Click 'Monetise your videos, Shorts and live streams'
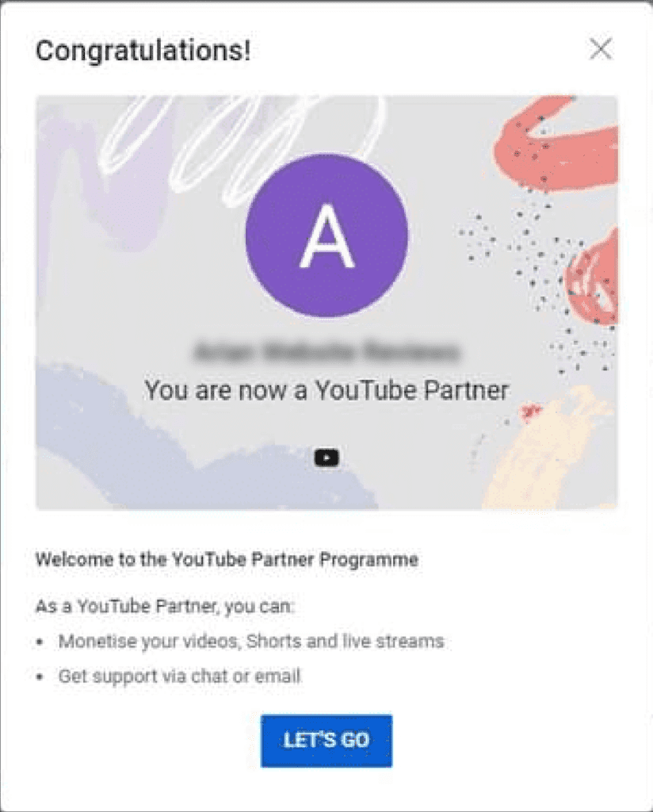This screenshot has height=812, width=653. tap(251, 641)
